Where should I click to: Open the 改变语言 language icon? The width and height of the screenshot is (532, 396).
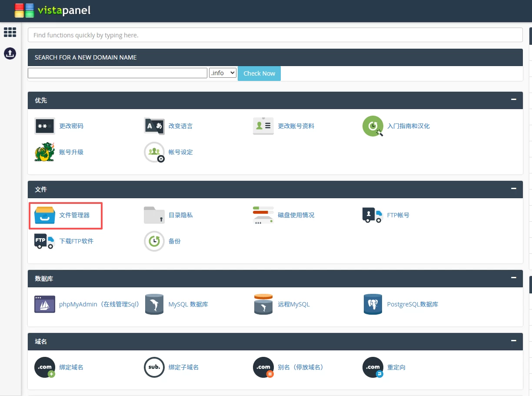click(x=154, y=126)
